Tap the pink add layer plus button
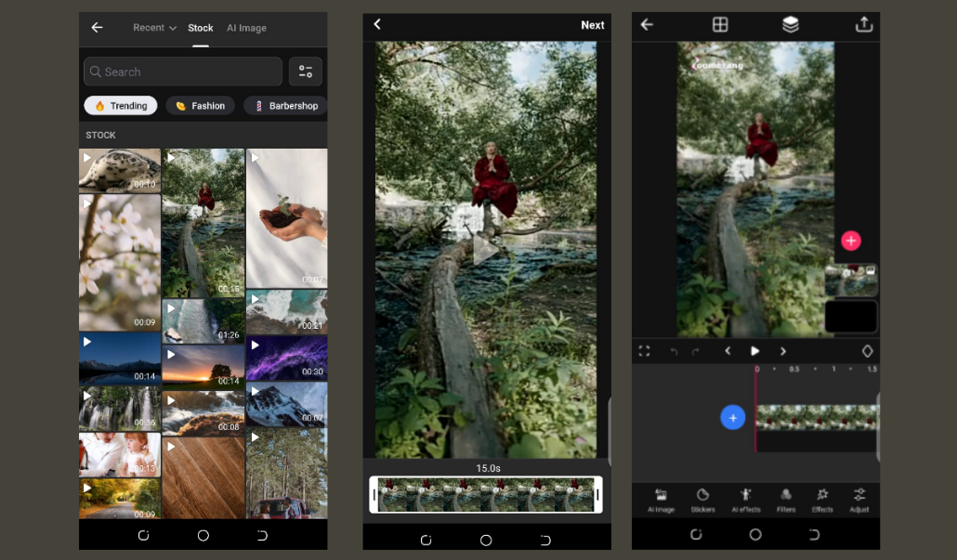 pos(851,241)
